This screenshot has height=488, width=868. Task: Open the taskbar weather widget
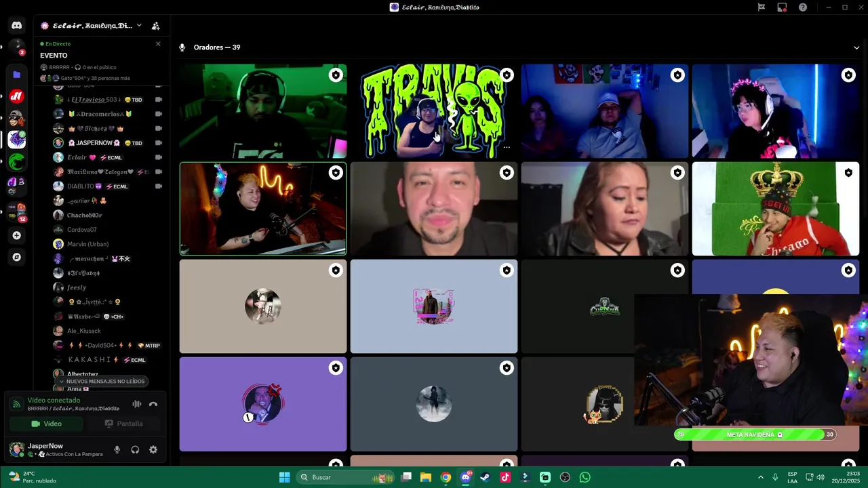(32, 477)
